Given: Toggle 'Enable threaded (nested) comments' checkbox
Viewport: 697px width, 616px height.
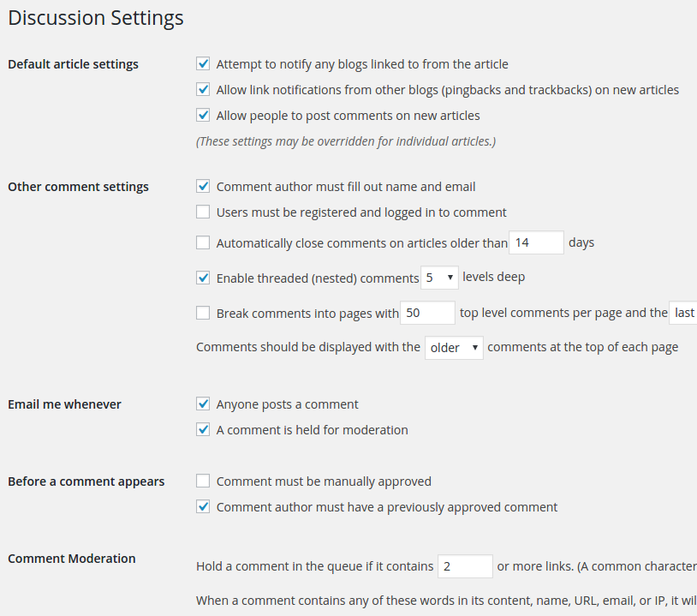Looking at the screenshot, I should tap(203, 278).
